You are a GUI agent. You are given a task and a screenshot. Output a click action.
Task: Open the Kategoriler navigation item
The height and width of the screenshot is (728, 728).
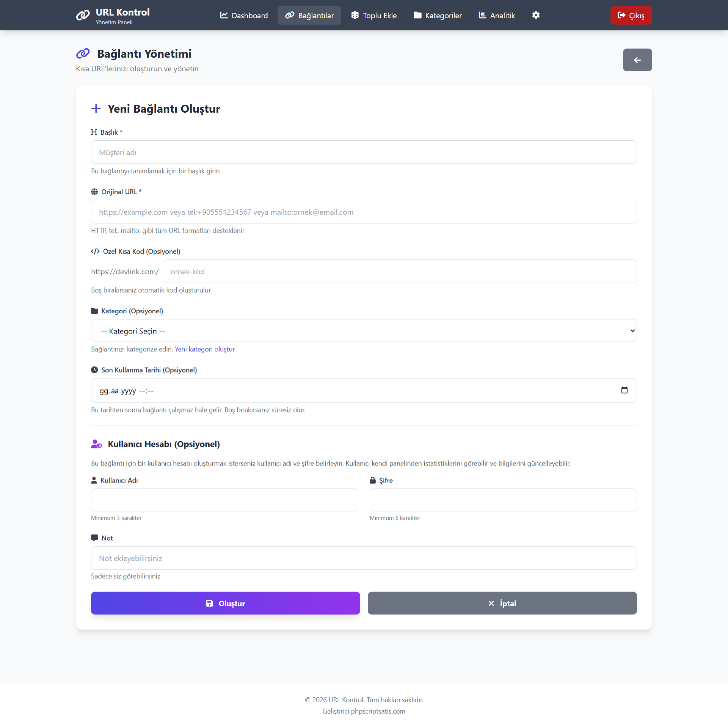tap(438, 15)
